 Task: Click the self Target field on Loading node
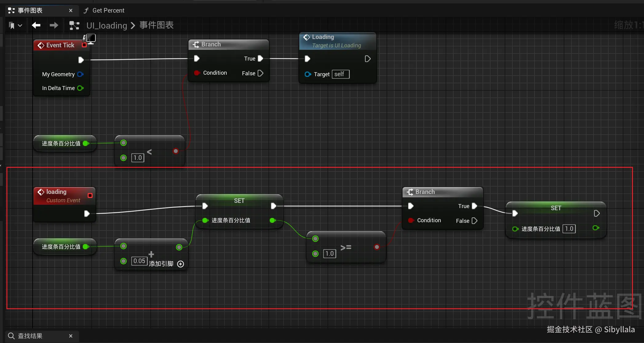(340, 74)
